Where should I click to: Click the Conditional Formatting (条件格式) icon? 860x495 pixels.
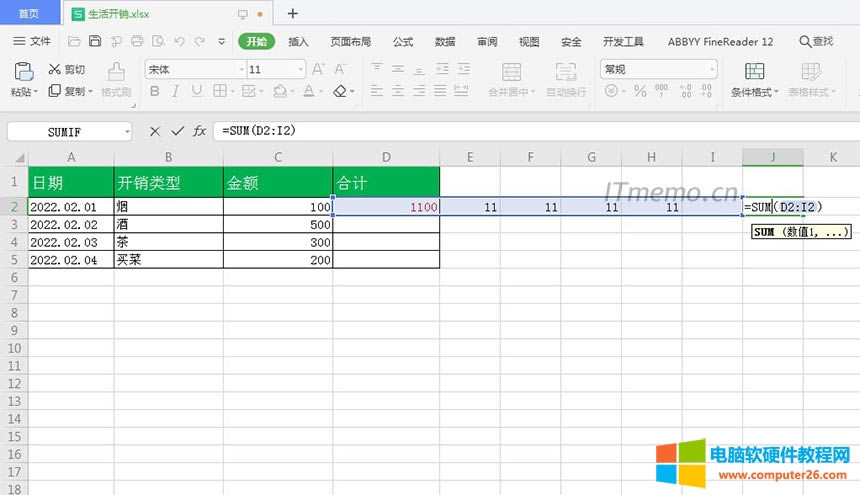click(754, 71)
